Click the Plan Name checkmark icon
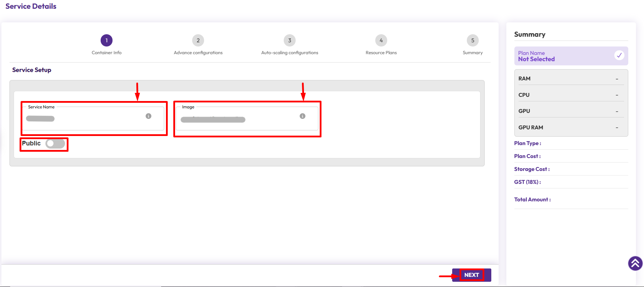The height and width of the screenshot is (287, 644). [x=619, y=55]
